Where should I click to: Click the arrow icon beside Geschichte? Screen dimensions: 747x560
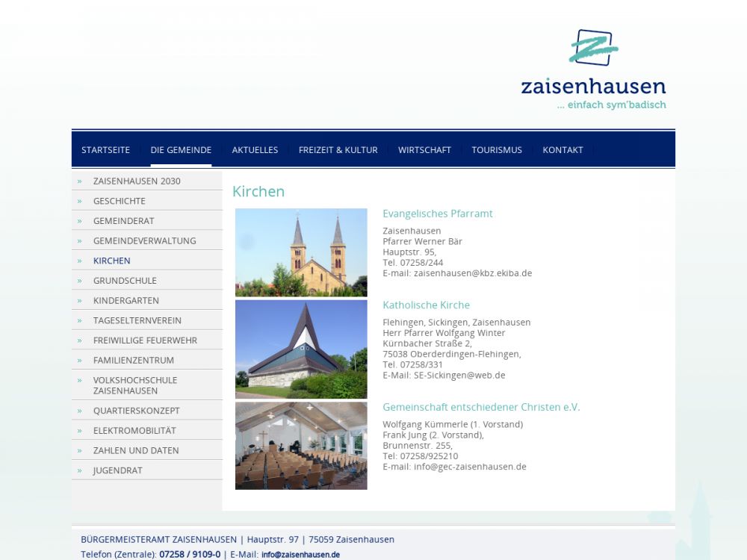click(79, 201)
